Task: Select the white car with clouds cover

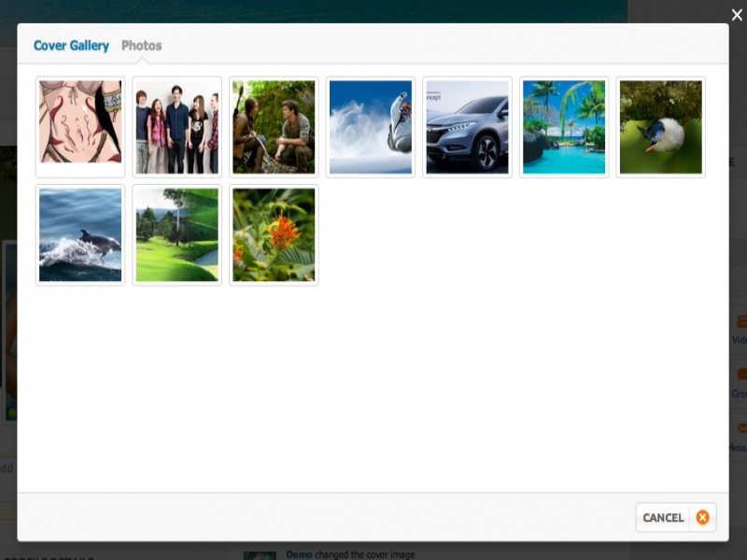Action: point(371,127)
